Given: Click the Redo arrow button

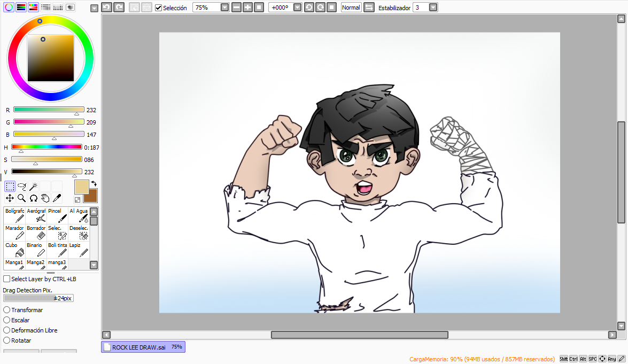Looking at the screenshot, I should (x=119, y=7).
